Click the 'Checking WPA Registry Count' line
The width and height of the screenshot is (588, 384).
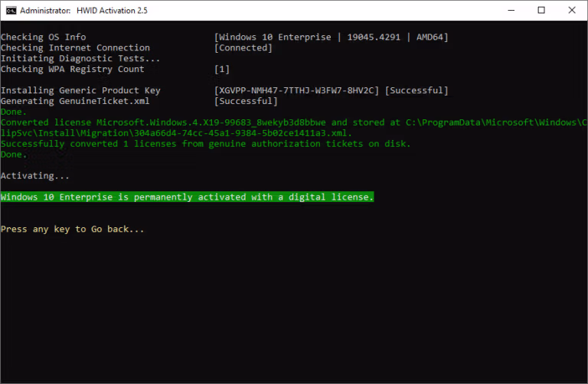click(73, 70)
